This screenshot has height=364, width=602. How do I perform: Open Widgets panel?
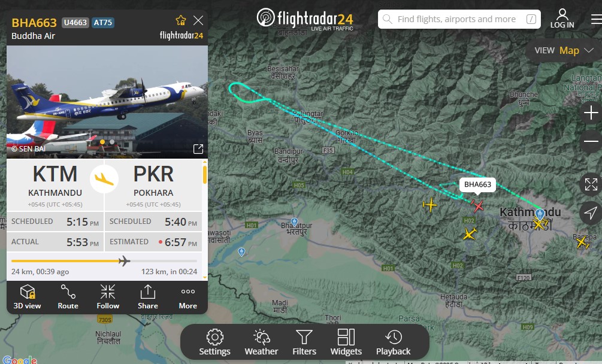coord(346,342)
